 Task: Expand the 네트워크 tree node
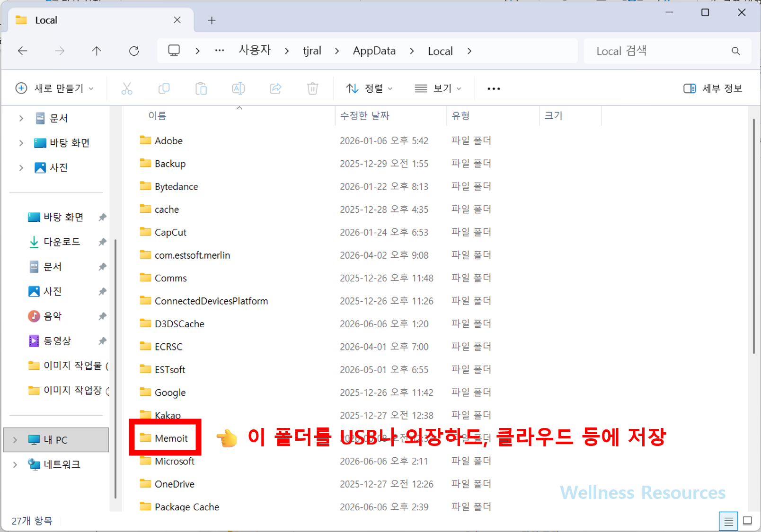15,464
